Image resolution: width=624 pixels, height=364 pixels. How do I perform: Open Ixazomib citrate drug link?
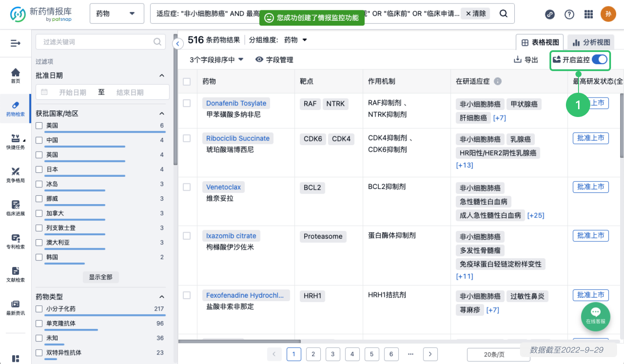coord(231,236)
